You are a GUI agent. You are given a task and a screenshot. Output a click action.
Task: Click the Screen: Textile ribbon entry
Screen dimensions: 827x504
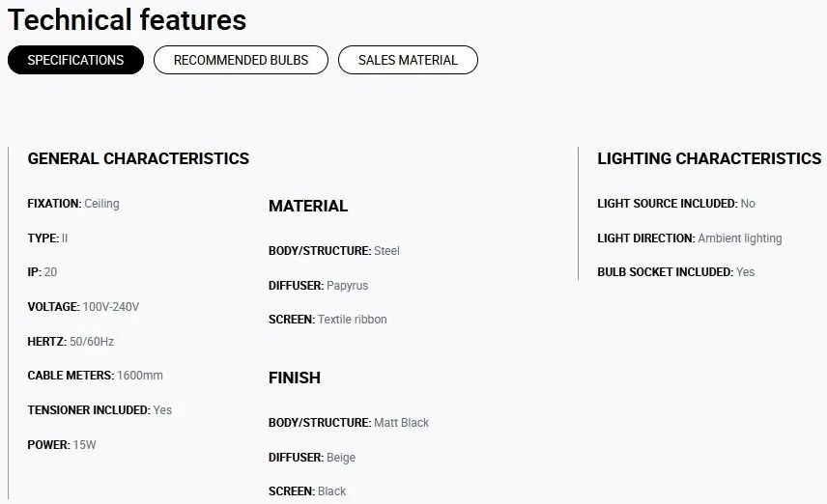point(328,320)
